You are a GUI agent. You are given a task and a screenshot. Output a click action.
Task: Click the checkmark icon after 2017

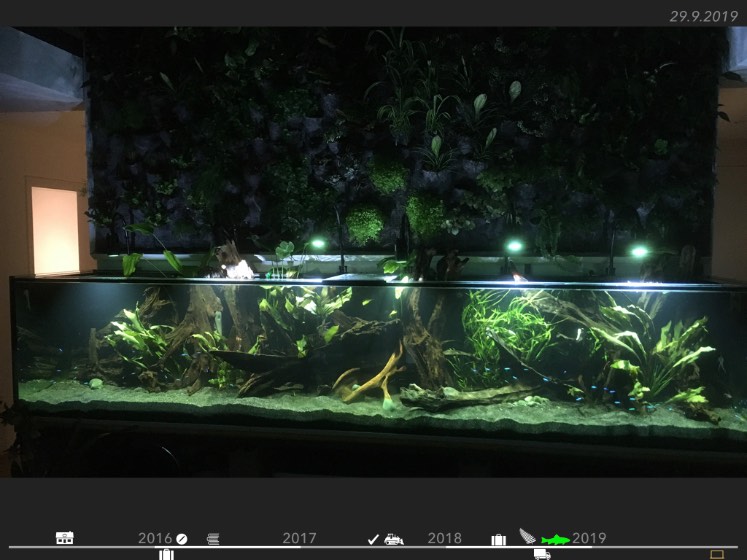[x=373, y=539]
